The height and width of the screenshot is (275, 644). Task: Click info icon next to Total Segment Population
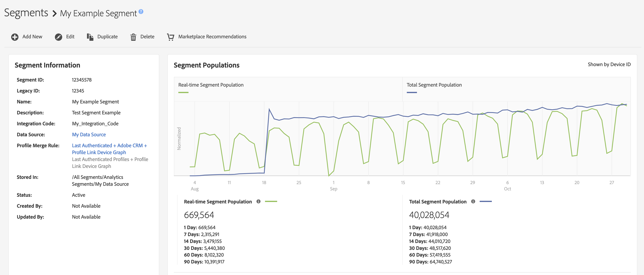[473, 201]
